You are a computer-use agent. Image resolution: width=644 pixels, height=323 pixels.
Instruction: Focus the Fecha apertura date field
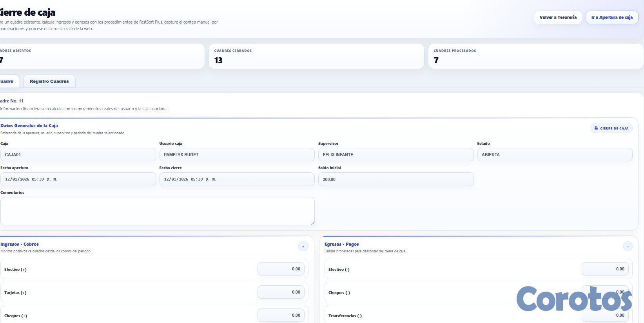pos(78,179)
